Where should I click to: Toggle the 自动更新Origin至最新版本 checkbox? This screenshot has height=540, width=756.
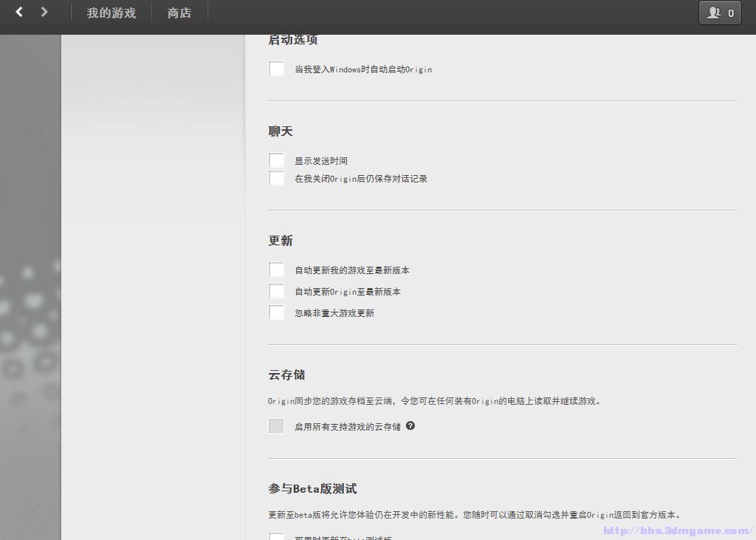click(276, 291)
